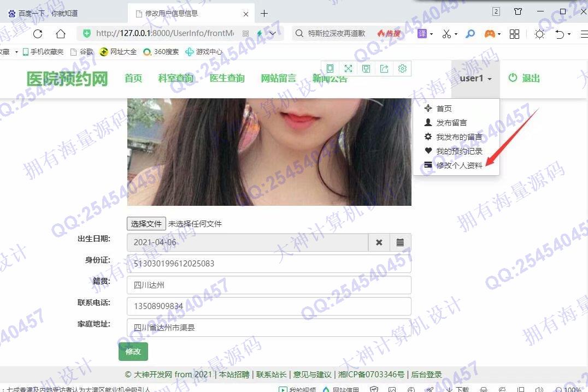
Task: Click the 身份证 ID number field
Action: point(269,264)
